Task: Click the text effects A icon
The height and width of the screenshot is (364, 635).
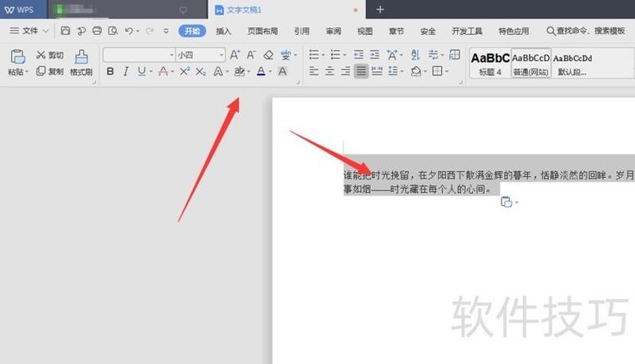Action: 218,72
